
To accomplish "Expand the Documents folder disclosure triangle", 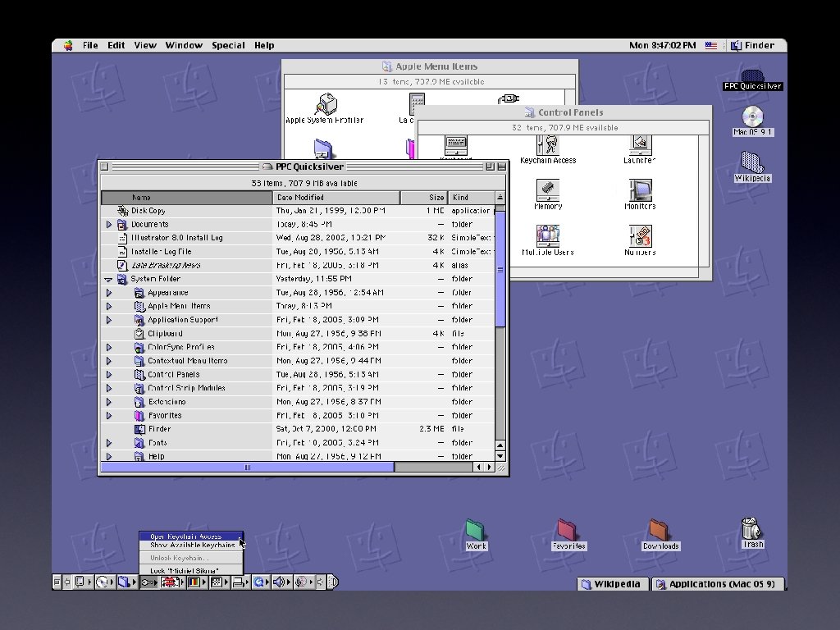I will [108, 225].
